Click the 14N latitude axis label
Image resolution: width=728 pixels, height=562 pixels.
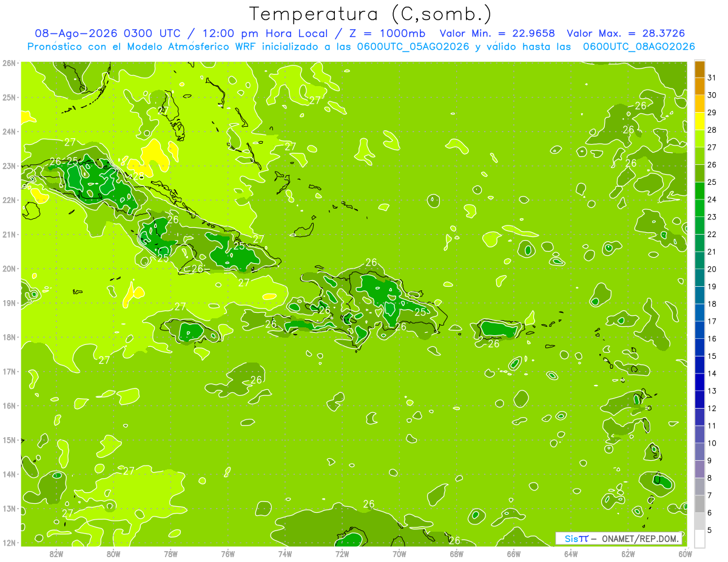click(x=9, y=474)
